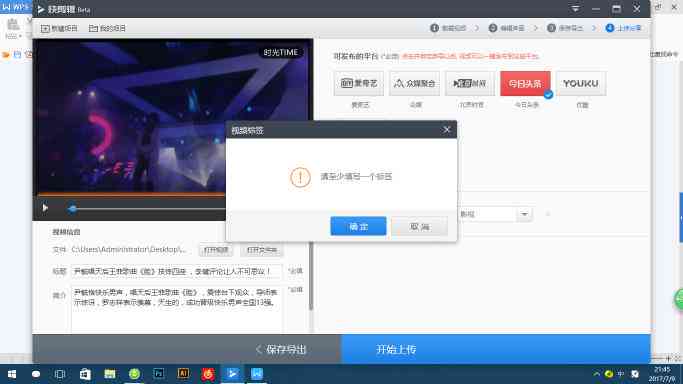Click the 时光TIME watermark label on video
The image size is (683, 384).
(281, 53)
